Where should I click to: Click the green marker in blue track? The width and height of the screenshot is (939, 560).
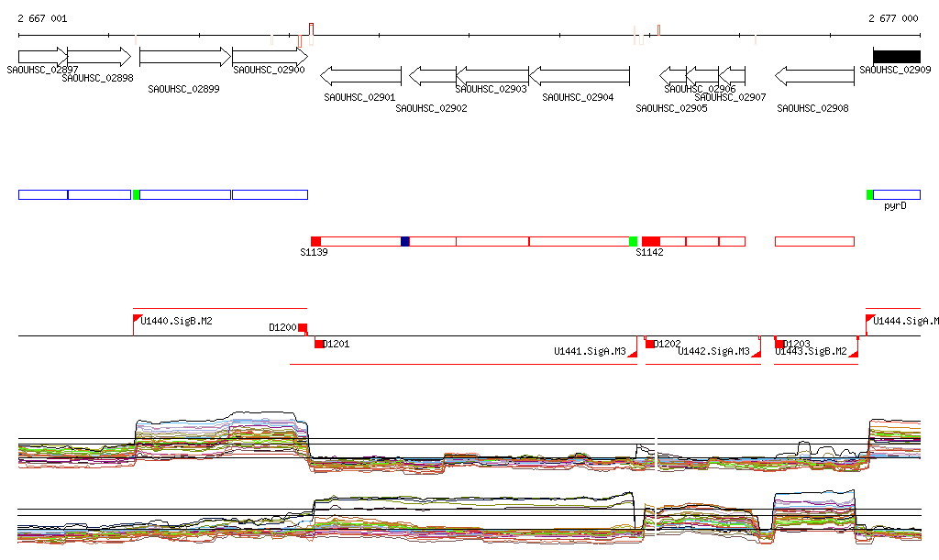pos(136,194)
